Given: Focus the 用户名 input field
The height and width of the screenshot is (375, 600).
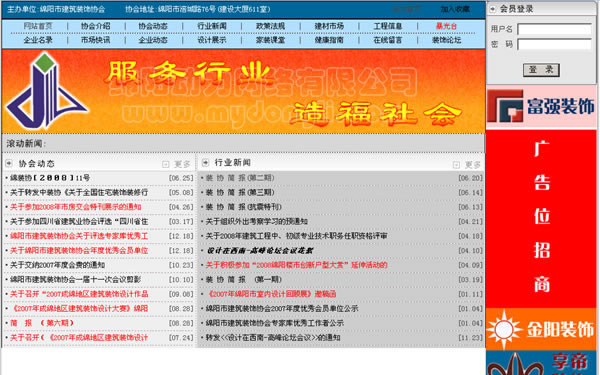Looking at the screenshot, I should [554, 29].
